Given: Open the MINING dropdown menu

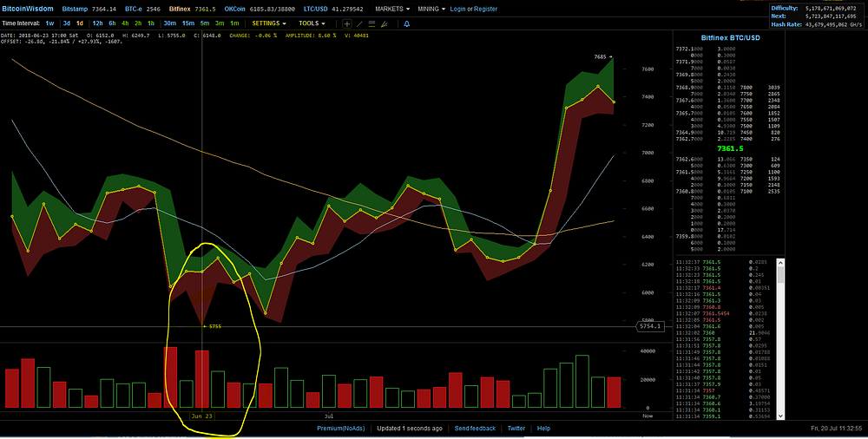Looking at the screenshot, I should click(431, 9).
